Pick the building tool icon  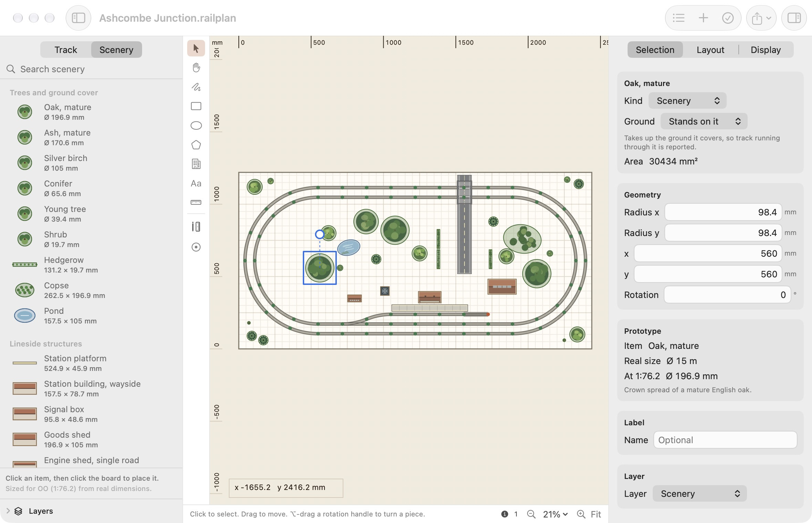pyautogui.click(x=196, y=164)
